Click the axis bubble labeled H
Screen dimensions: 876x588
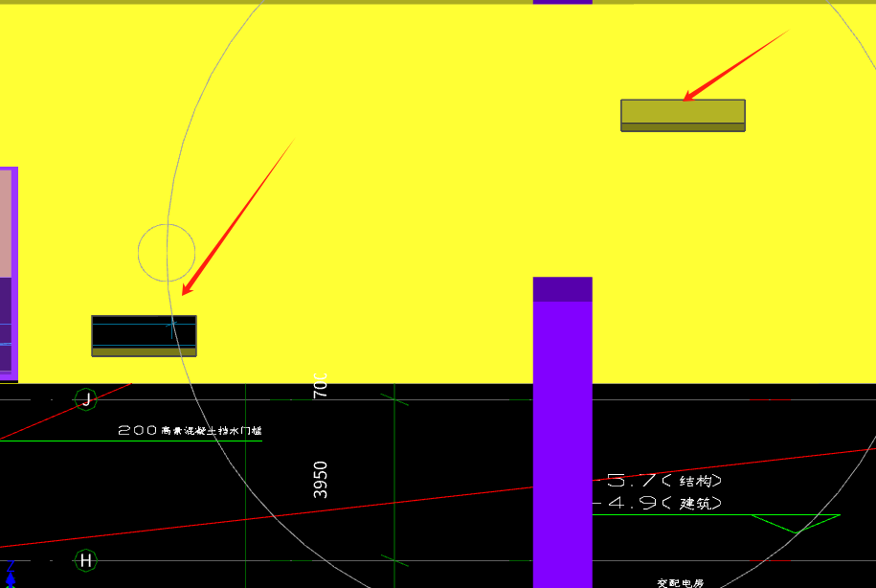coord(86,560)
